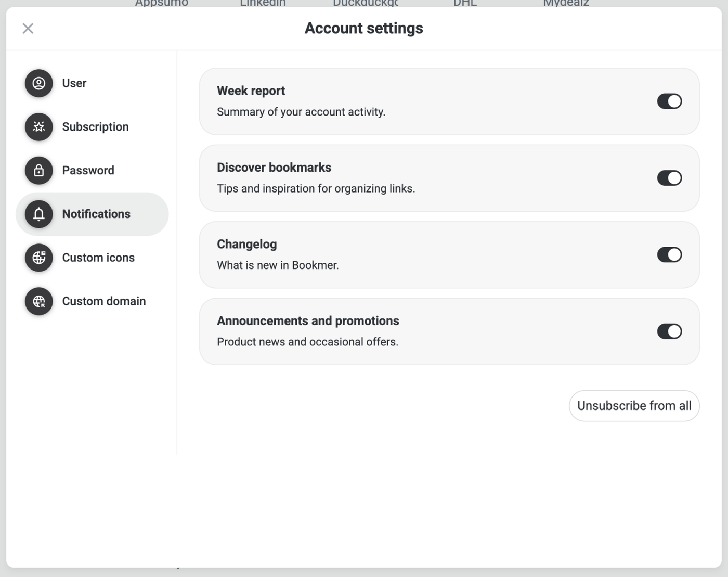This screenshot has height=577, width=728.
Task: Go to the Subscription tab label
Action: click(95, 127)
